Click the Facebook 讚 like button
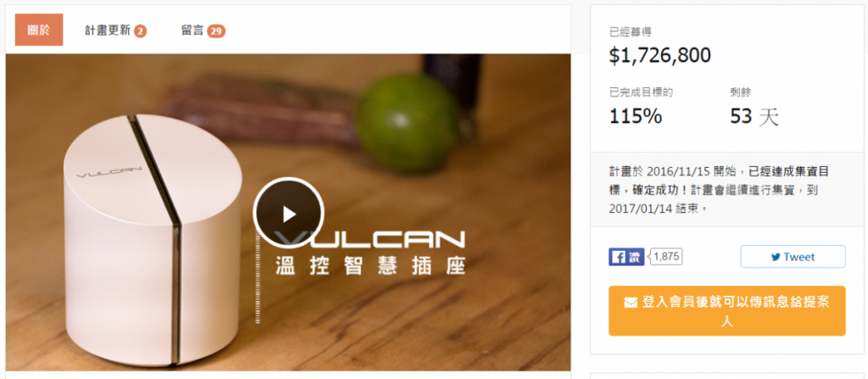The width and height of the screenshot is (868, 379). 626,257
